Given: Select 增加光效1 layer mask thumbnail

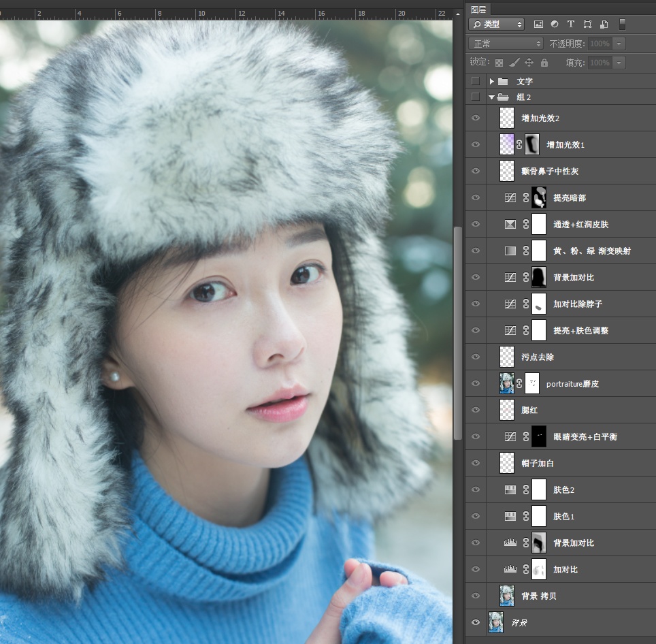Looking at the screenshot, I should click(531, 144).
